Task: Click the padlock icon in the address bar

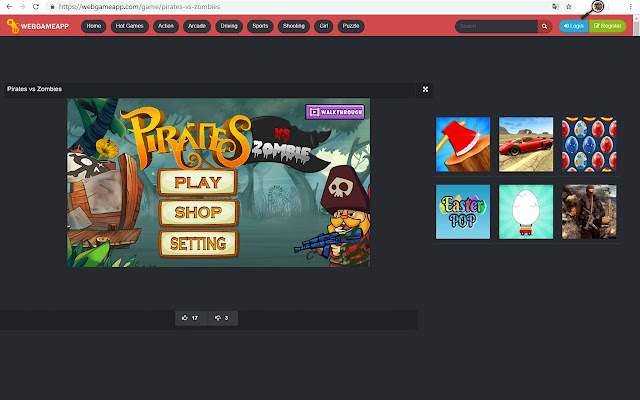Action: (52, 7)
